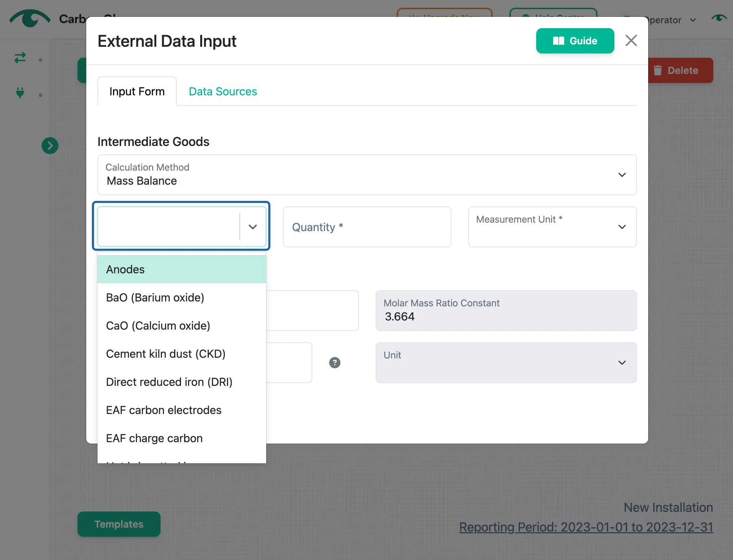Click the trash icon on Delete
Screen dimensions: 733x560
pos(658,70)
